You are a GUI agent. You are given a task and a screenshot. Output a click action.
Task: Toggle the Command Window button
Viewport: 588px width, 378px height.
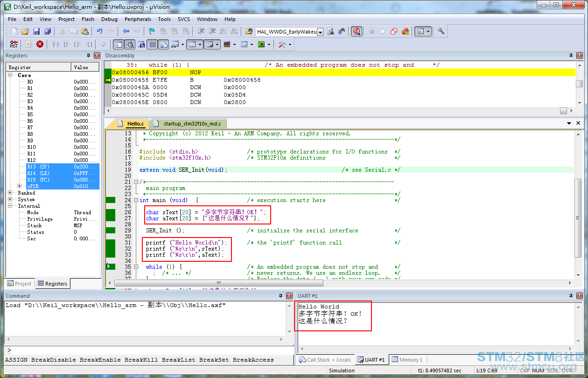point(119,44)
